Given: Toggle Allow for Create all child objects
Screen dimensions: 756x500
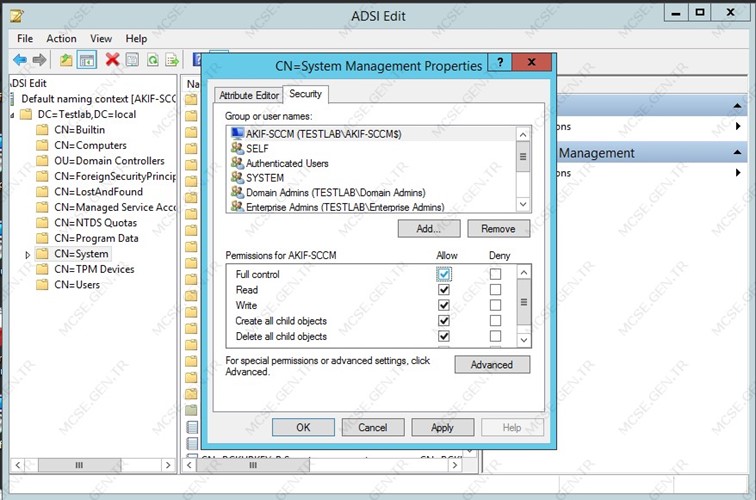Looking at the screenshot, I should (444, 321).
